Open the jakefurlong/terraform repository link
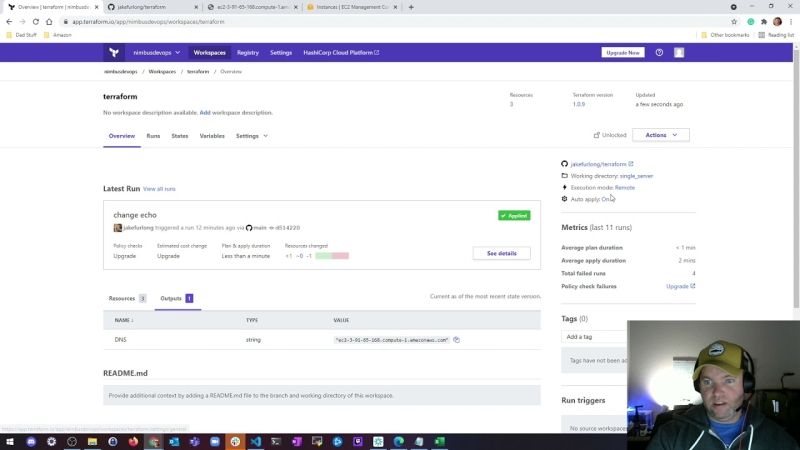The height and width of the screenshot is (450, 800). tap(602, 164)
